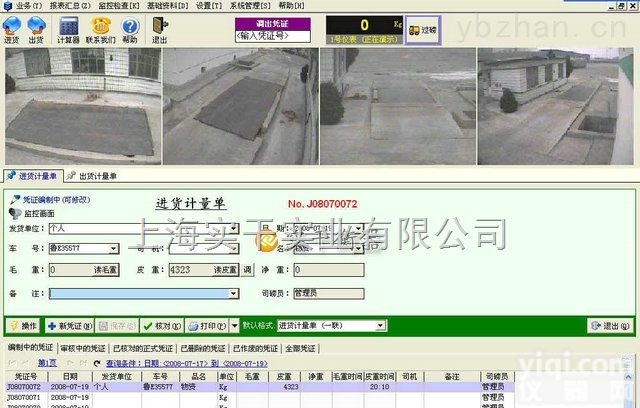Click the 退出 door icon in toolbar
Viewport: 640px width, 408px height.
(x=160, y=29)
